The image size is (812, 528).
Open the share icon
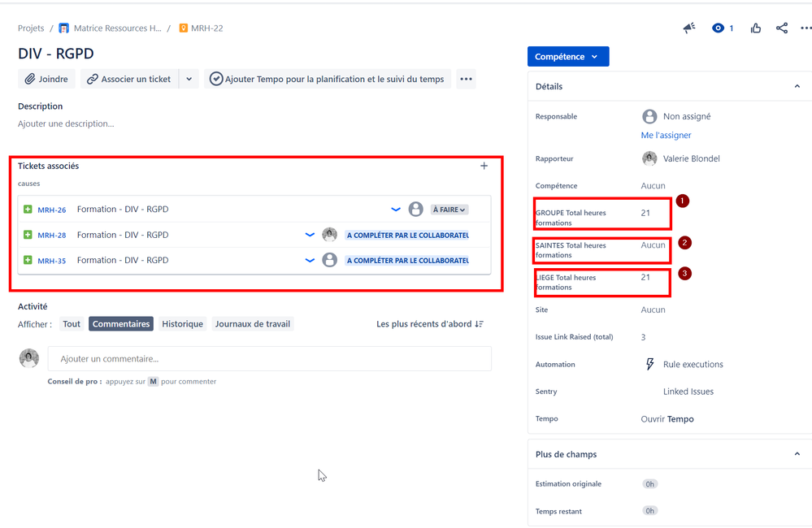[x=782, y=28]
